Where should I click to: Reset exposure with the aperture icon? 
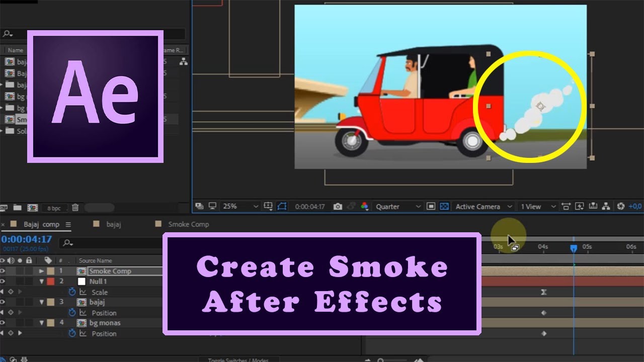tap(620, 206)
